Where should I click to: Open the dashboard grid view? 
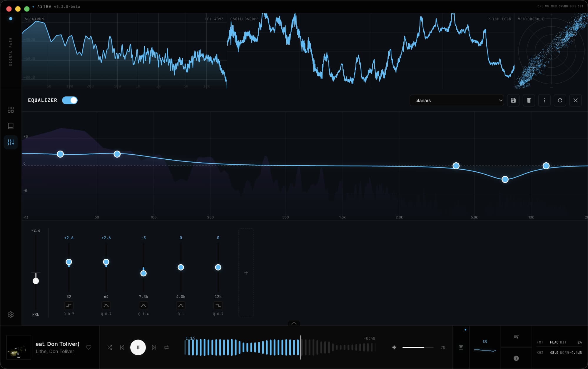click(11, 110)
